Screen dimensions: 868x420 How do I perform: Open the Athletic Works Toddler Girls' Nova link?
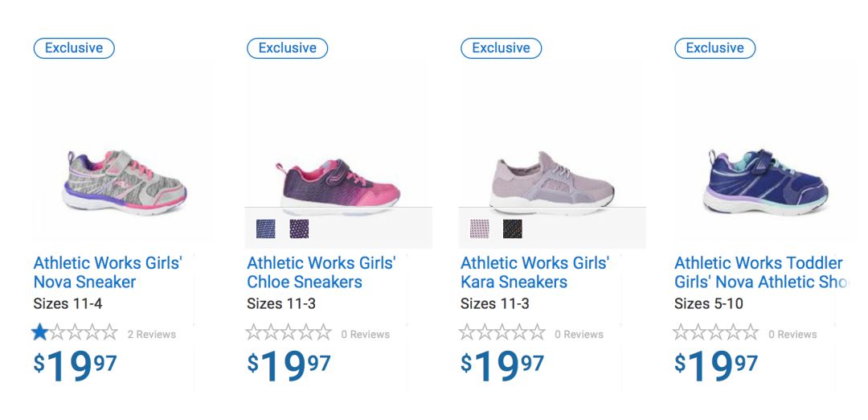(759, 272)
